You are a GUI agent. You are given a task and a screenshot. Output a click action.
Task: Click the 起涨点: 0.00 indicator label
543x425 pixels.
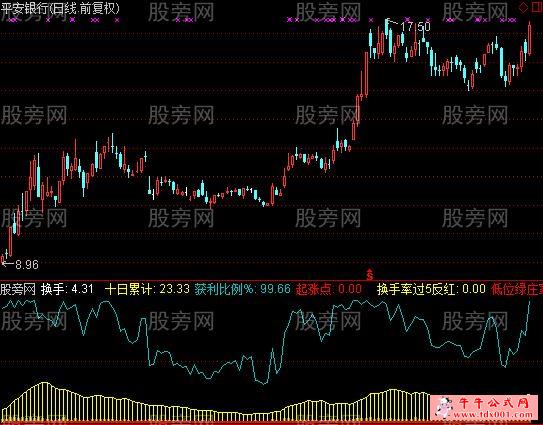point(329,289)
